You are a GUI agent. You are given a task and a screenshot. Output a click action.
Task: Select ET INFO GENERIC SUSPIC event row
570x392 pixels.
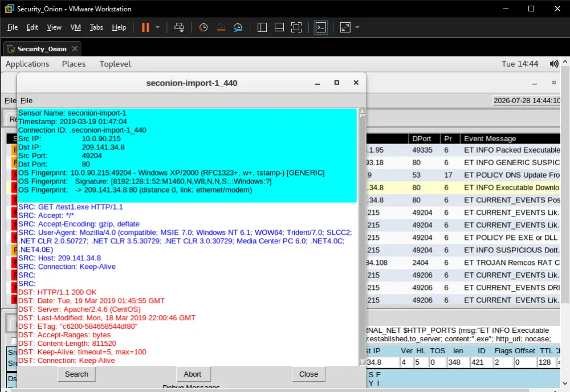click(x=463, y=162)
